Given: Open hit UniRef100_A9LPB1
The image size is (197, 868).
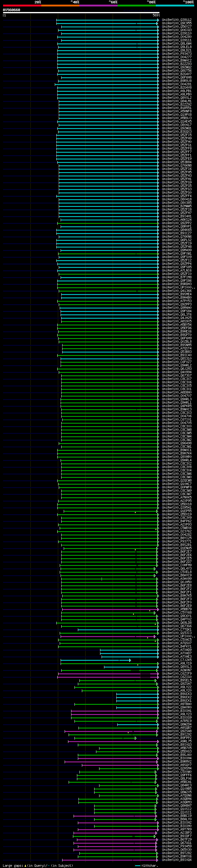Looking at the screenshot, I should (x=177, y=91).
